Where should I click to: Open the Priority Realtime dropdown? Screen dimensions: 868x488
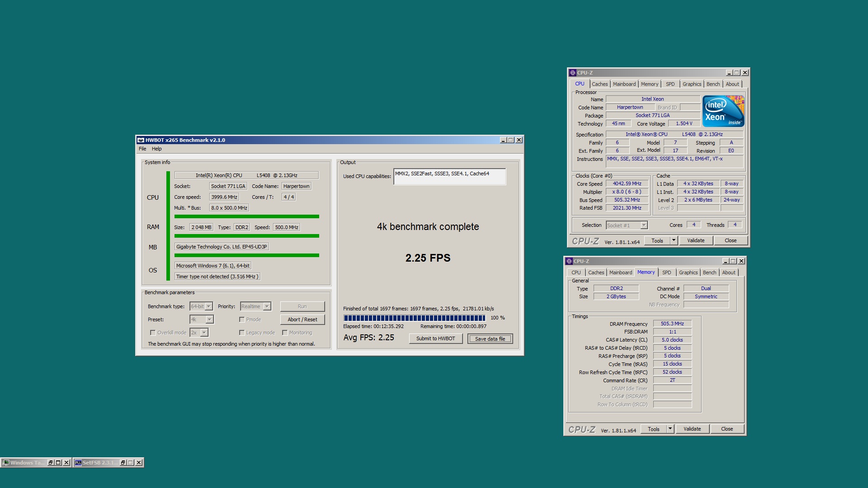point(267,306)
